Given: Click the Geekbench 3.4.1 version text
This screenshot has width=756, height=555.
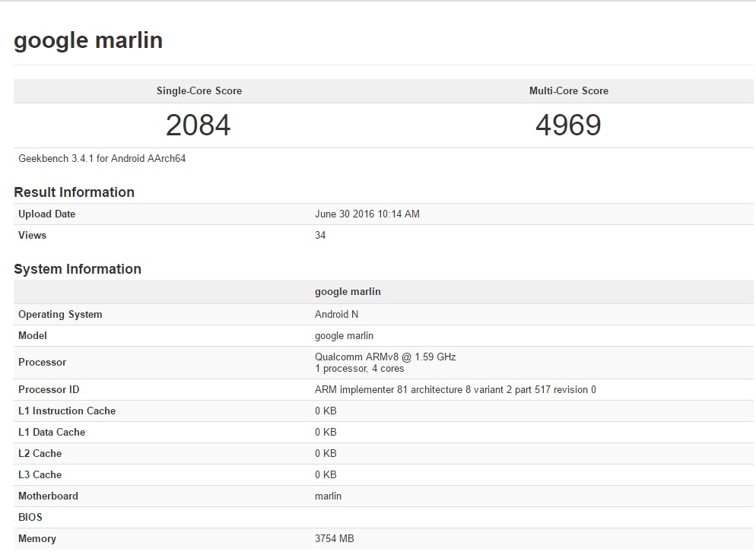Looking at the screenshot, I should [102, 159].
